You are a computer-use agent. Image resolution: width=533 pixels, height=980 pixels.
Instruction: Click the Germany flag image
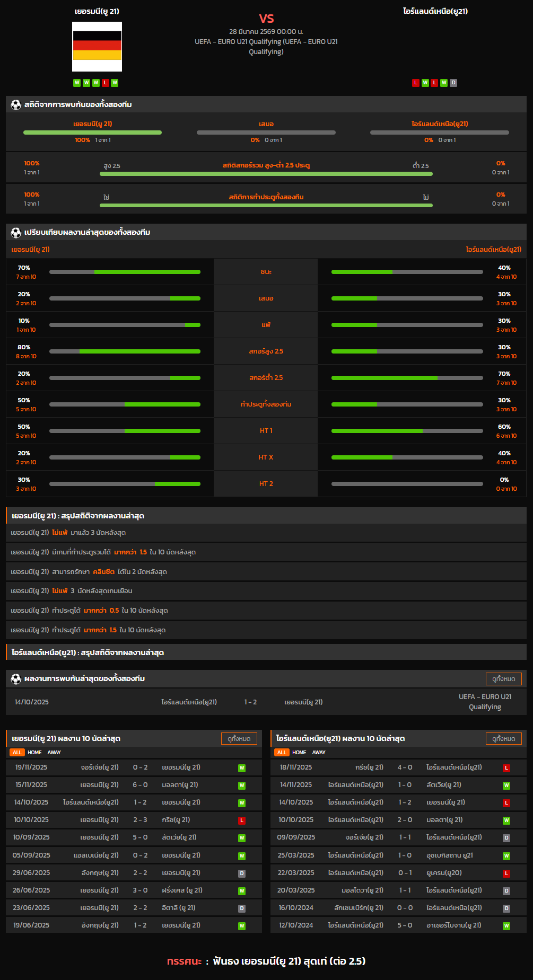click(97, 47)
